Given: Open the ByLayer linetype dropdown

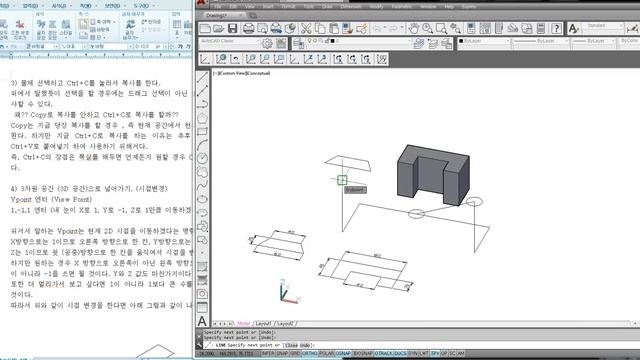Looking at the screenshot, I should click(540, 41).
